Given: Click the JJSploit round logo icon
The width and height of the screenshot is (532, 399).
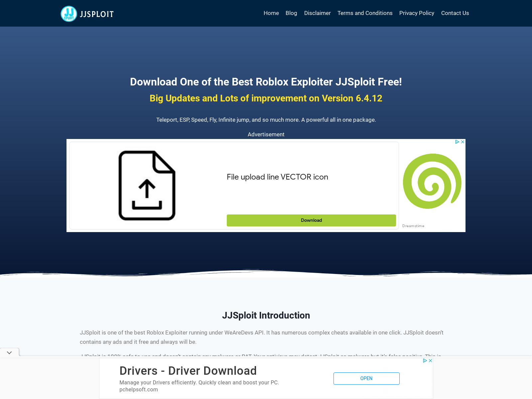Looking at the screenshot, I should [69, 14].
